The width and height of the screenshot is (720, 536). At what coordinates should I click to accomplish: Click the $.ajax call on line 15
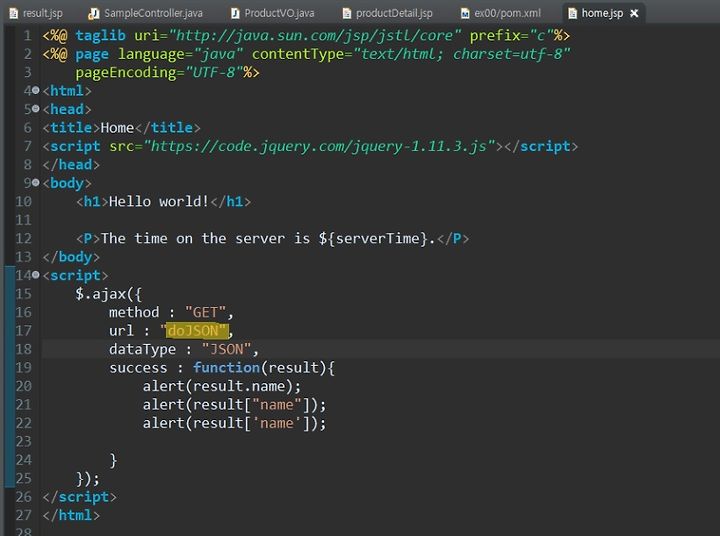tap(109, 294)
